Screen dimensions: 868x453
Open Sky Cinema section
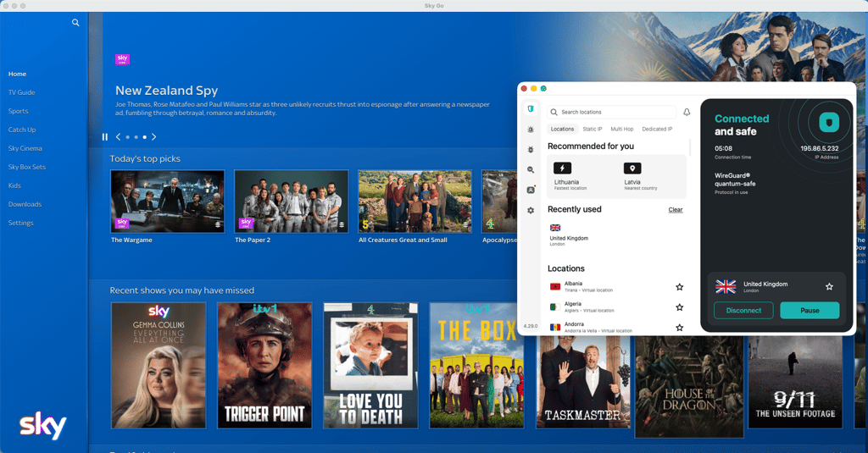pyautogui.click(x=25, y=148)
